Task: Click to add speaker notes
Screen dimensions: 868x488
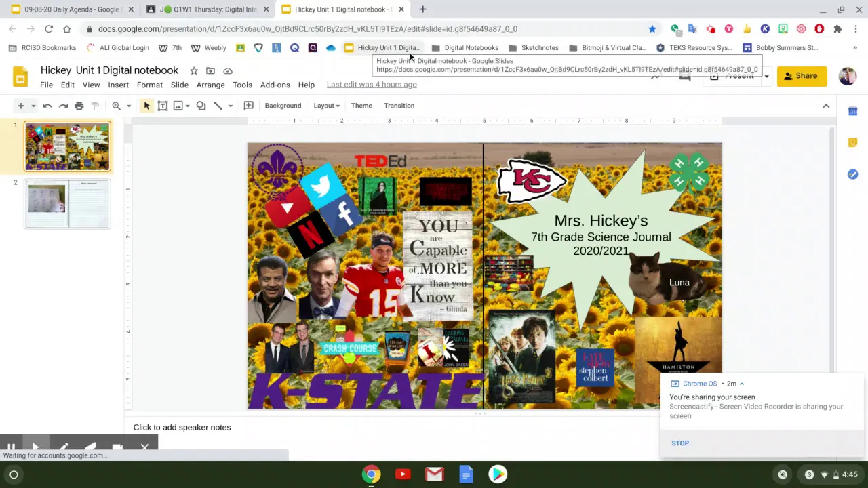Action: [182, 428]
